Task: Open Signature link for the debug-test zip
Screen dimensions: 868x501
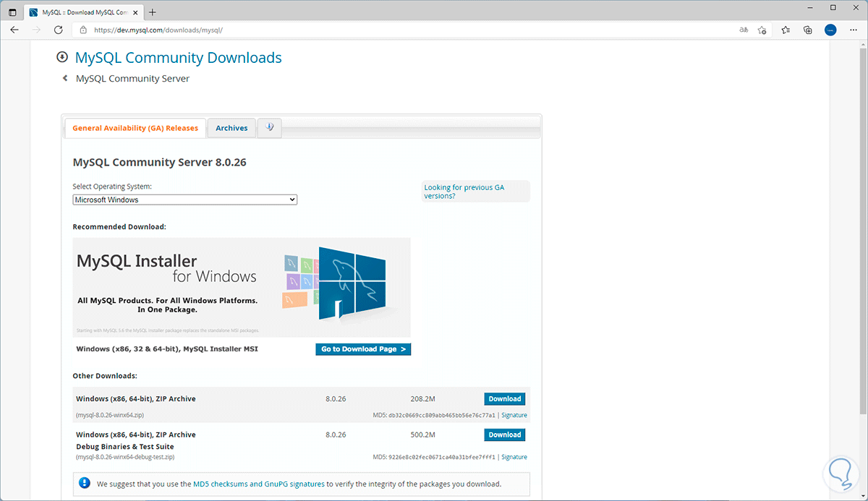Action: click(514, 458)
